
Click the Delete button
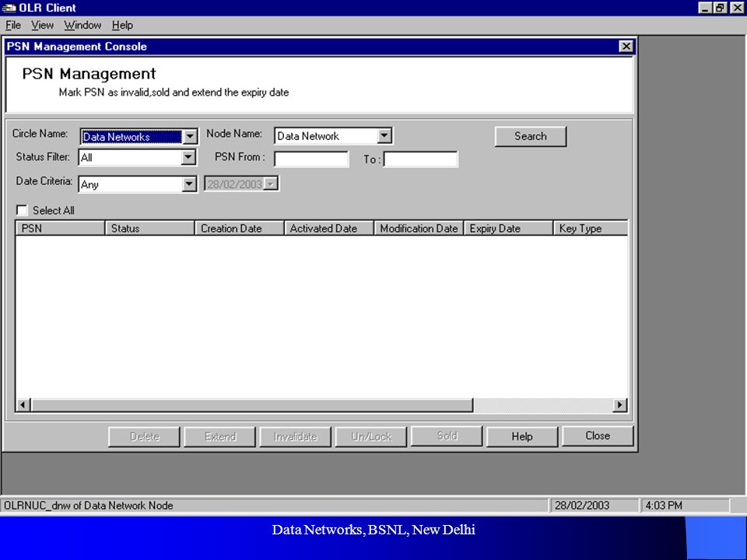click(x=145, y=436)
